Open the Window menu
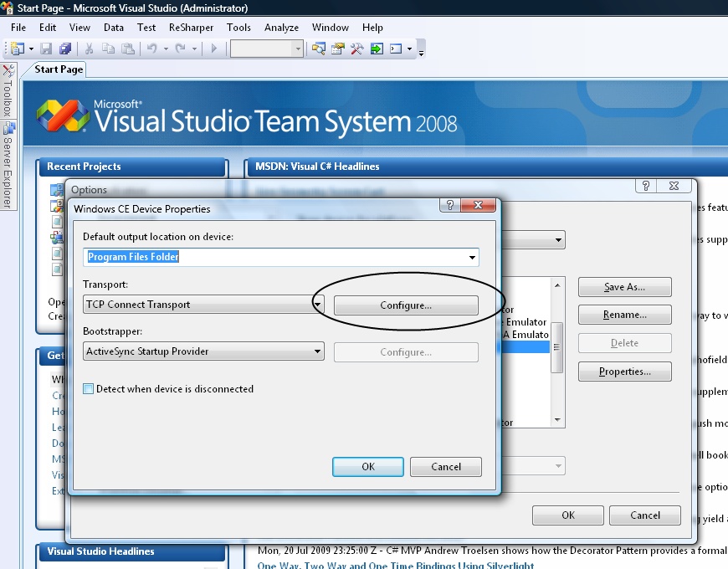 330,28
